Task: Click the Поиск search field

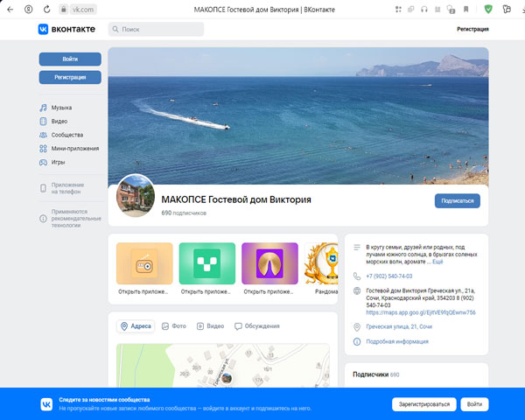Action: coord(156,29)
